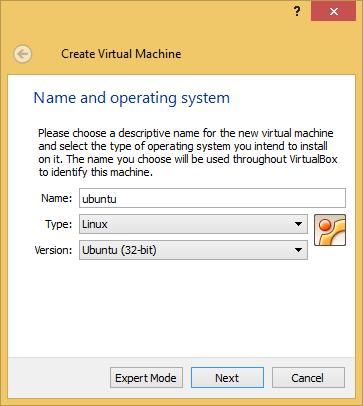Close the Create Virtual Machine dialog

(x=333, y=12)
